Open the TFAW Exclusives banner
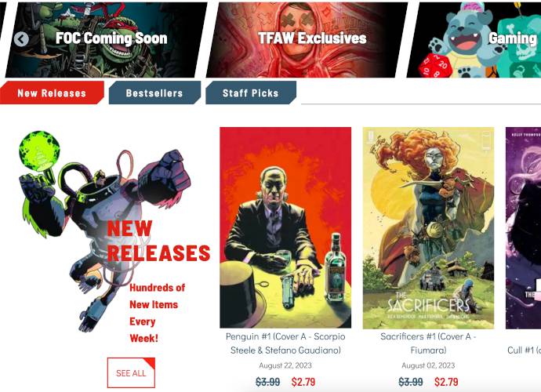 [x=307, y=39]
